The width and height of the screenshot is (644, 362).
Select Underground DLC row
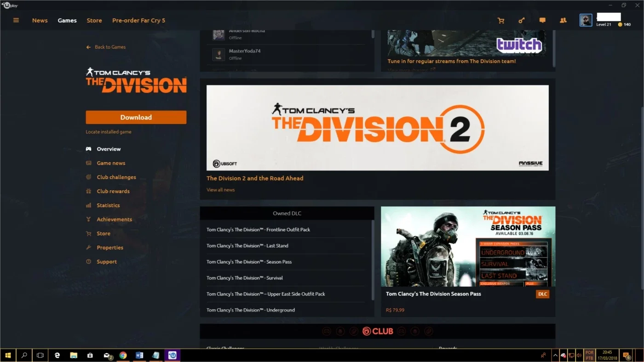(286, 310)
